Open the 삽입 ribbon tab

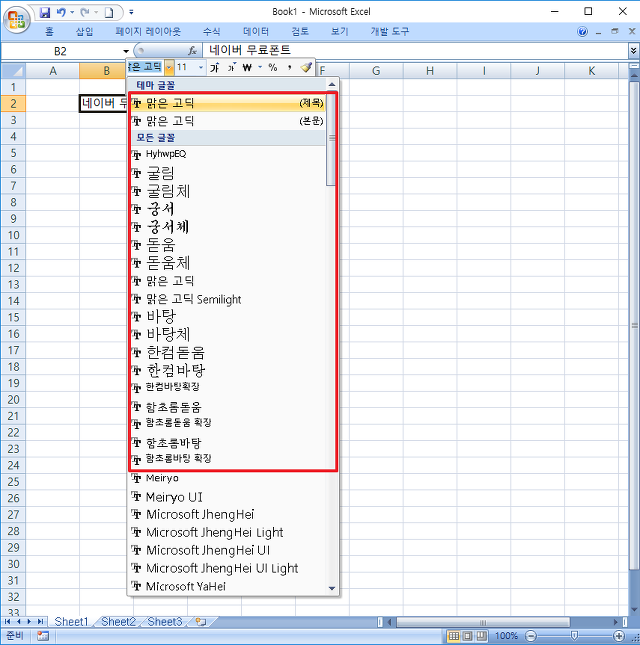click(84, 31)
